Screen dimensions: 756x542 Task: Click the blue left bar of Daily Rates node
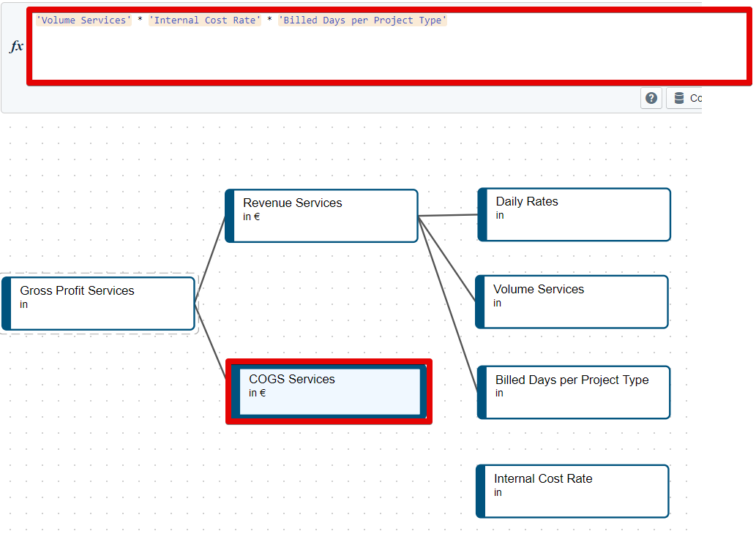[482, 214]
